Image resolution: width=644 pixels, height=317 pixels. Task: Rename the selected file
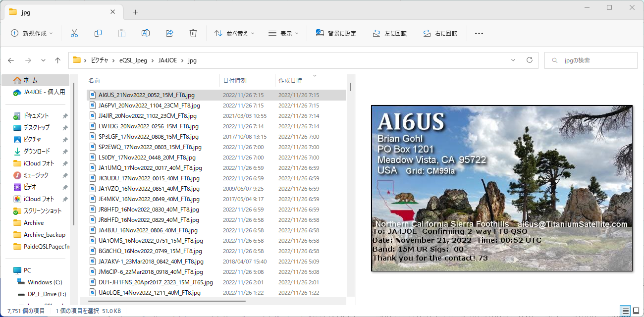(145, 33)
